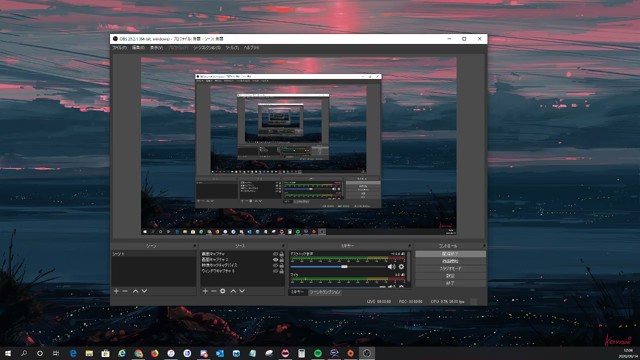Click the desktop audio volume slider handle

coord(344,267)
